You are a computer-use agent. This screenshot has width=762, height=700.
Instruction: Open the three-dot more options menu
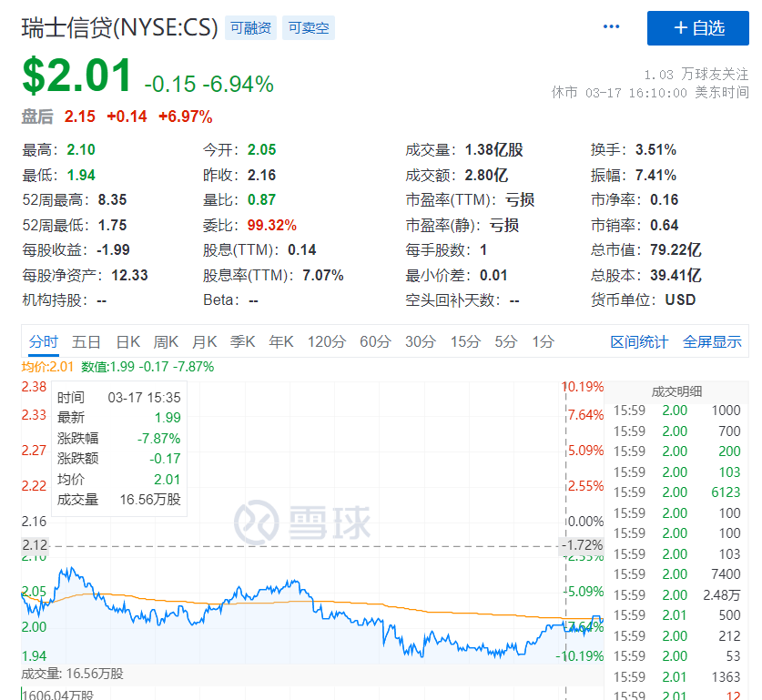pos(611,26)
